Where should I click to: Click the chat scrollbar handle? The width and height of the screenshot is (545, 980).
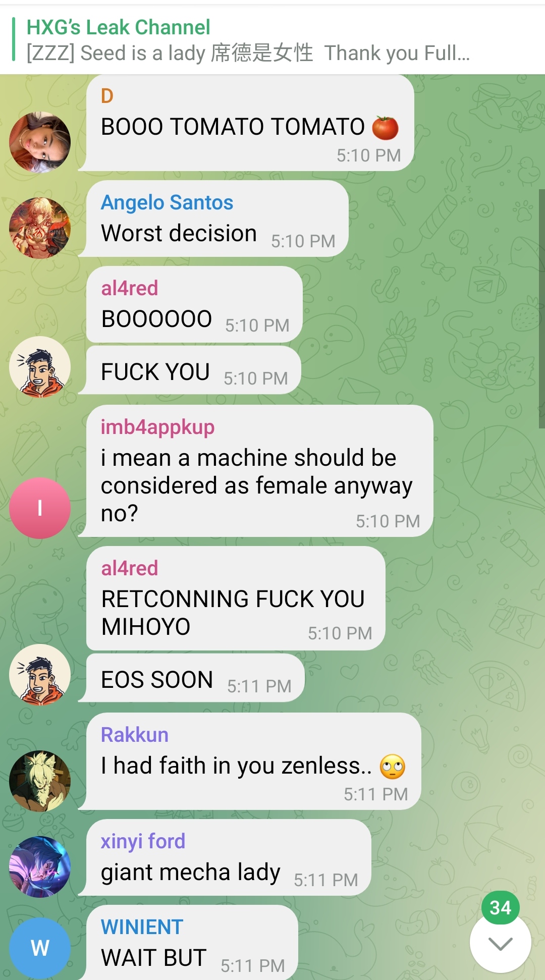pyautogui.click(x=542, y=309)
